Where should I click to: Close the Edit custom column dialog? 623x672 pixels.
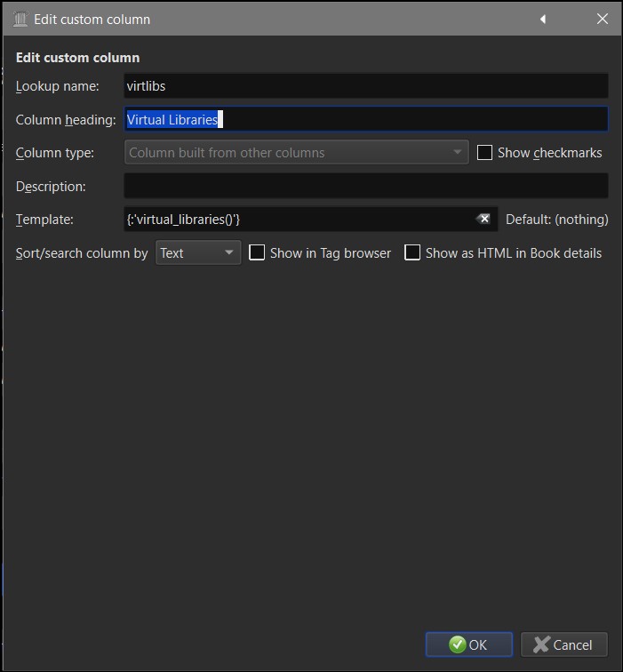[602, 19]
